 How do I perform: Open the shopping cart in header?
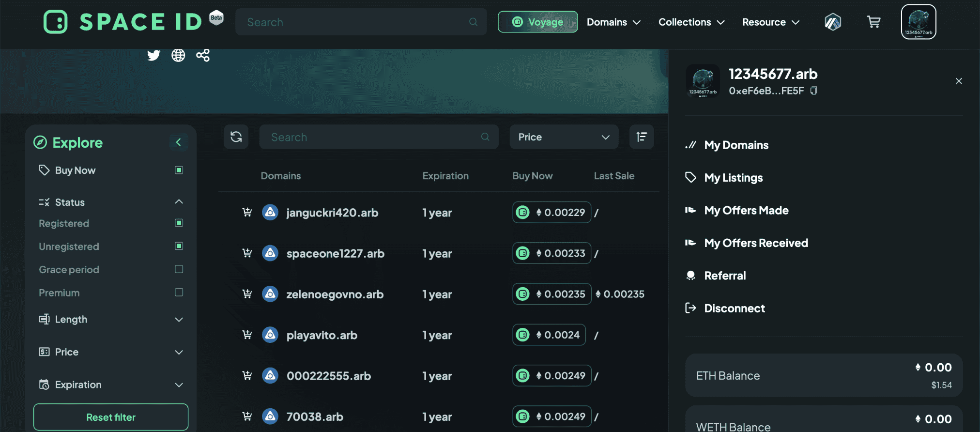click(873, 22)
